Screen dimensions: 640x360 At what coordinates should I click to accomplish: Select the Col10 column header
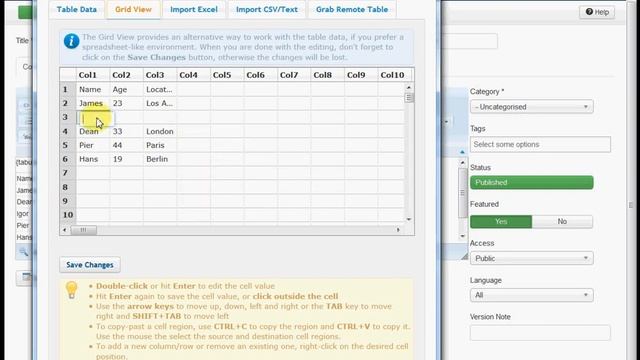(x=394, y=75)
